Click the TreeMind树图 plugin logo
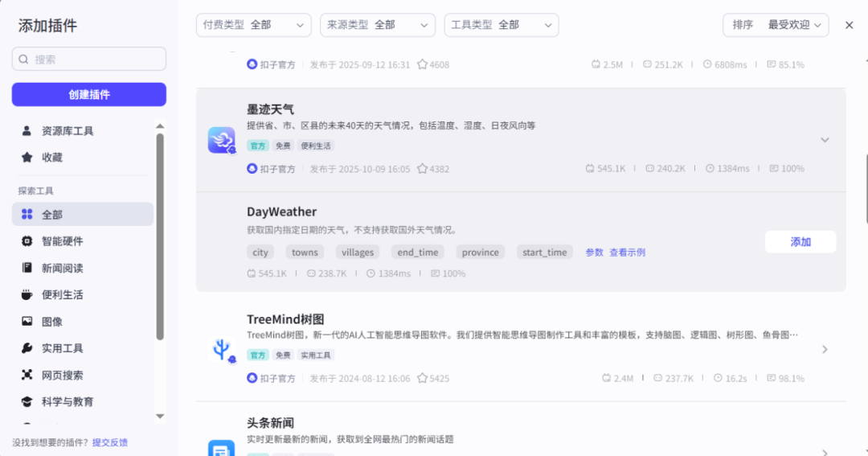 click(x=222, y=350)
